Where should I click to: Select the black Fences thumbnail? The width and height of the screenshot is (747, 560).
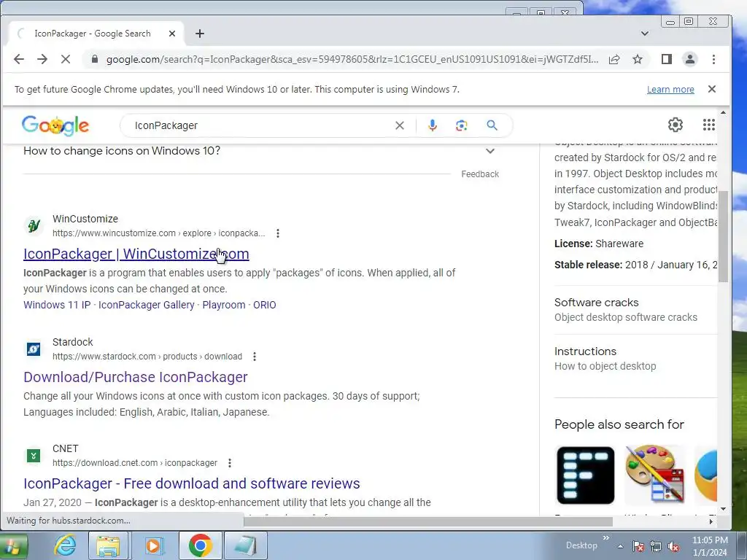[586, 475]
